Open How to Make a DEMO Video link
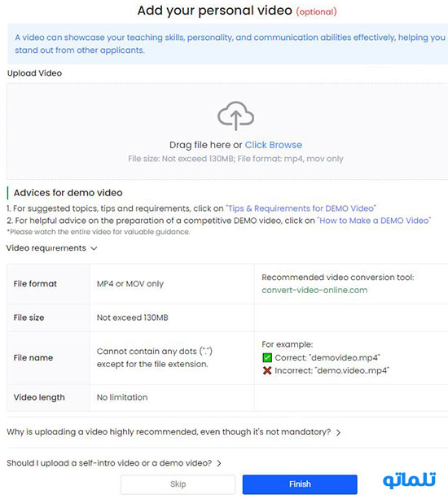This screenshot has width=448, height=499. click(x=374, y=221)
